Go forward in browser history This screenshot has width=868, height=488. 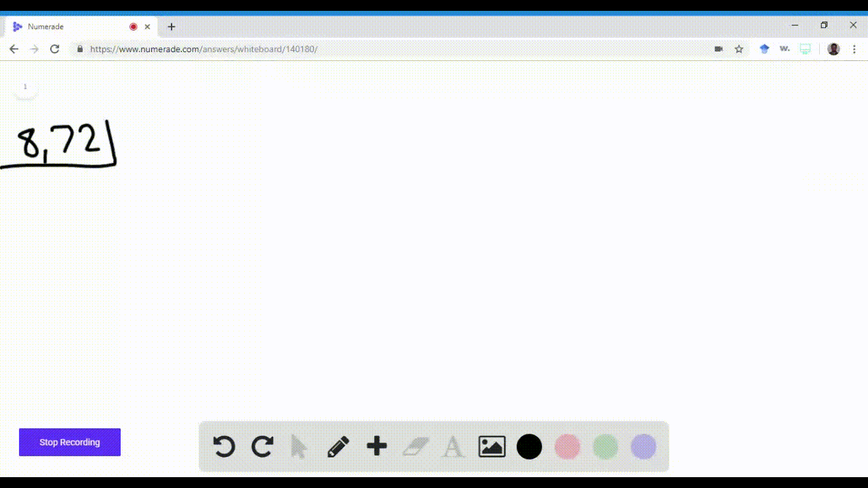click(x=35, y=49)
